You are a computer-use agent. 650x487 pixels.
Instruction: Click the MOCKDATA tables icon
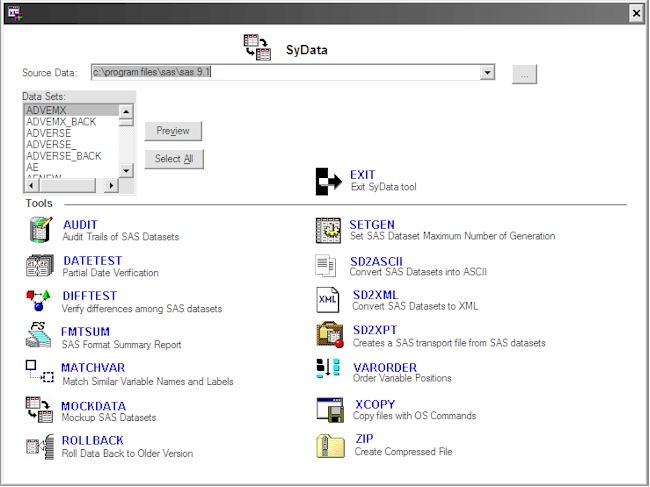pos(39,409)
